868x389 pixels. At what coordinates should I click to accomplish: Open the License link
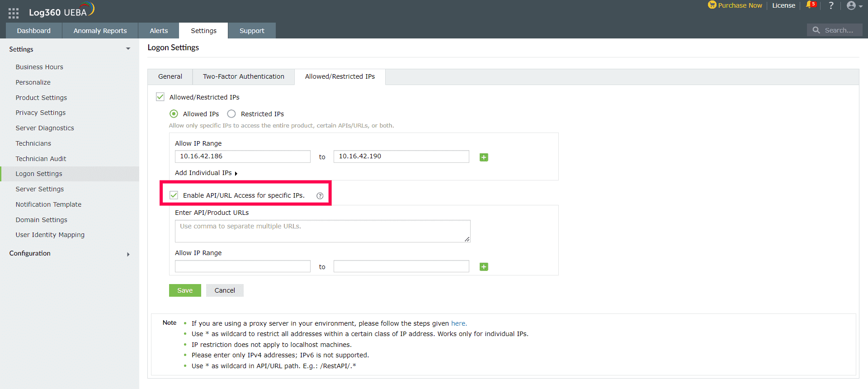tap(783, 5)
